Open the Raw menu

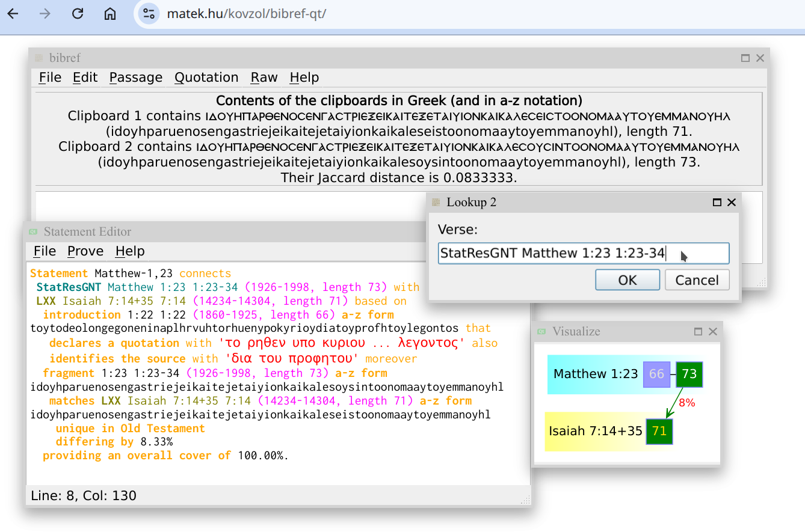tap(264, 78)
